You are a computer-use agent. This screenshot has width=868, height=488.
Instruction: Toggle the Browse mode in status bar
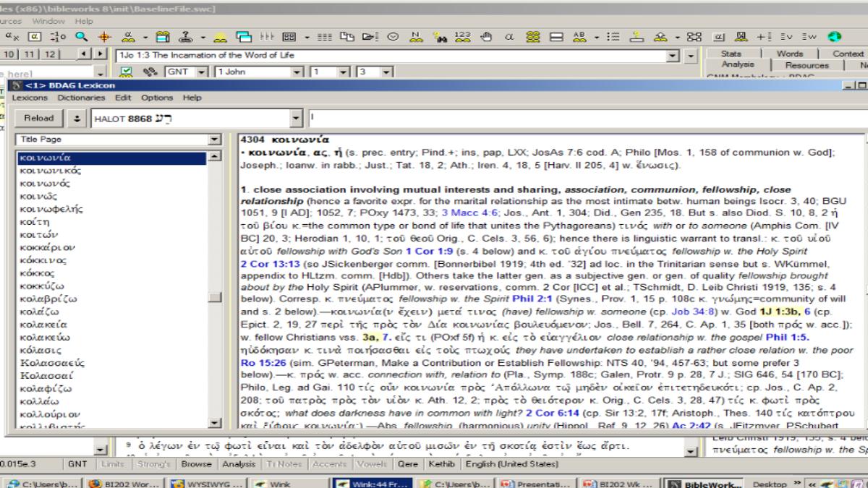click(195, 463)
